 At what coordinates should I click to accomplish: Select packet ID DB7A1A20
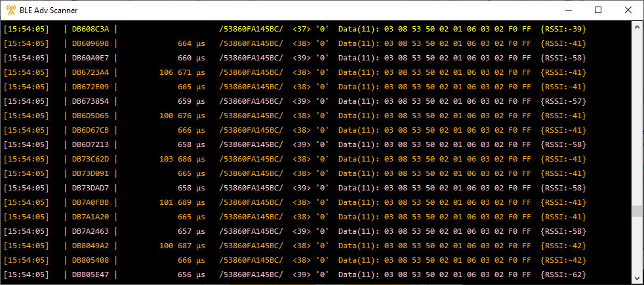[x=91, y=217]
